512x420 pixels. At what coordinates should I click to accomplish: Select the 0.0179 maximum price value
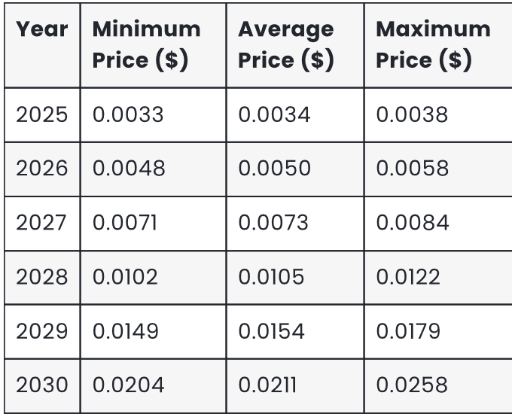pyautogui.click(x=410, y=331)
